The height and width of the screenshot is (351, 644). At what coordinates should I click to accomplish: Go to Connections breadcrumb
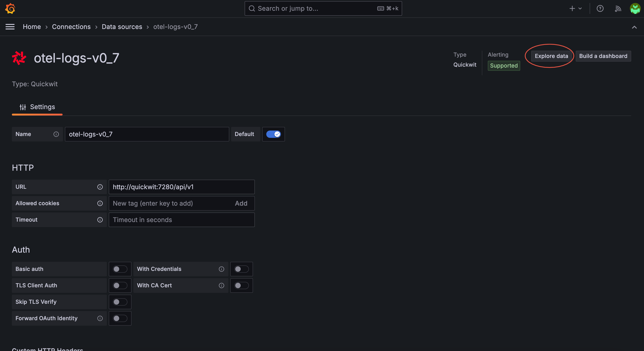71,27
